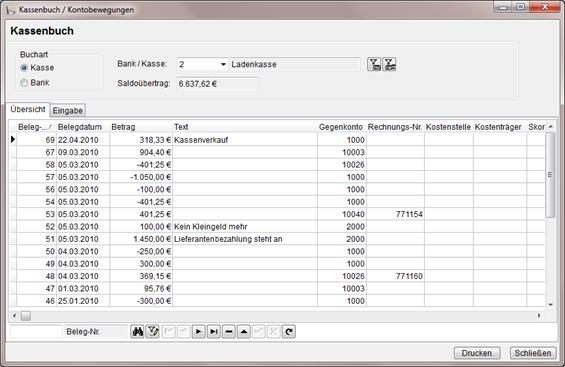Click horizontal scrollbar right arrow
Screen dimensions: 565x367
point(539,316)
